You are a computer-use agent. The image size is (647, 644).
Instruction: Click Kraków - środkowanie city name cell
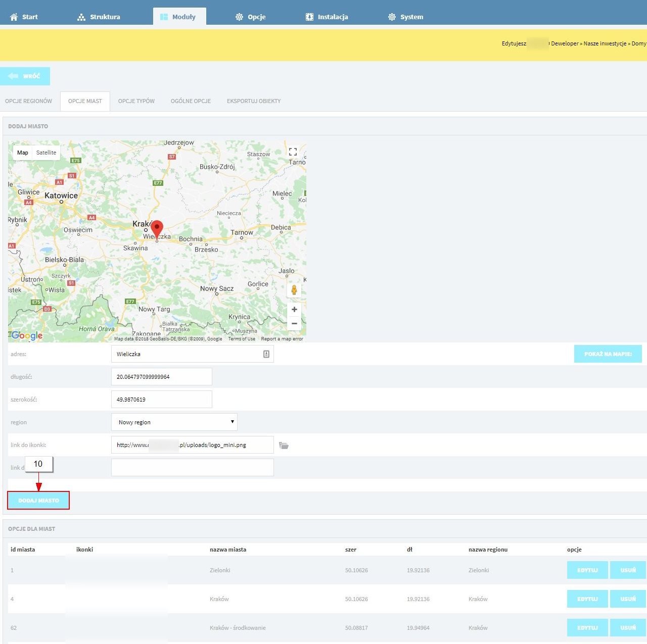point(238,628)
